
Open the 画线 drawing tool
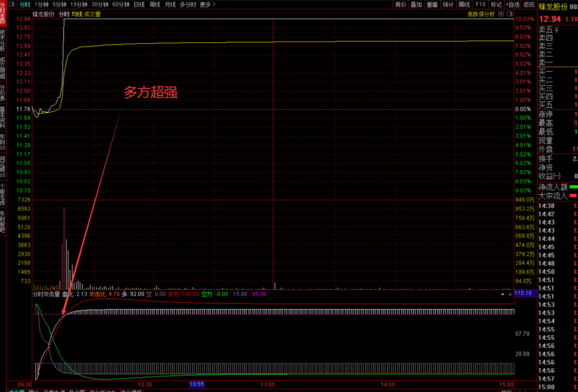(x=464, y=5)
